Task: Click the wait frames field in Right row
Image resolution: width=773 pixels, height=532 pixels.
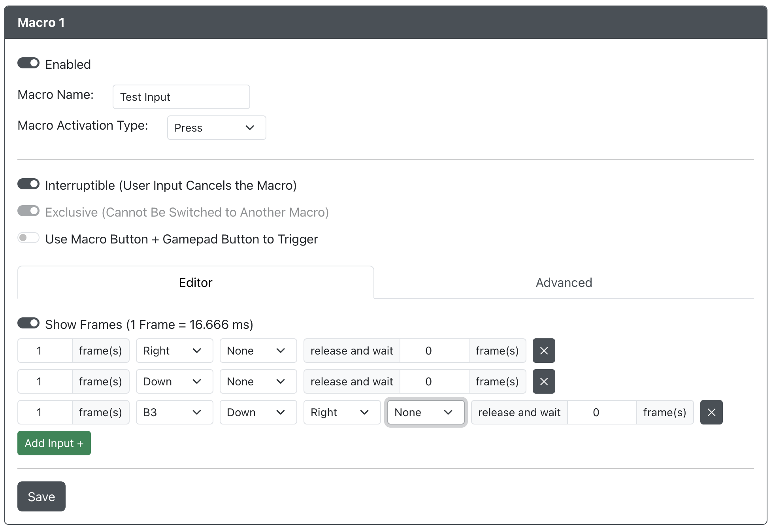Action: (x=434, y=351)
